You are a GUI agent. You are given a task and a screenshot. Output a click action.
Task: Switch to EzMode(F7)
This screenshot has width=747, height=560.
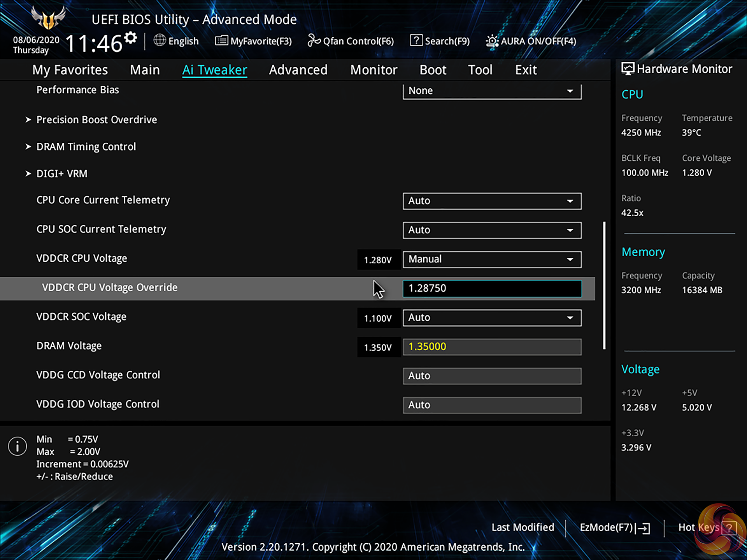[x=615, y=527]
